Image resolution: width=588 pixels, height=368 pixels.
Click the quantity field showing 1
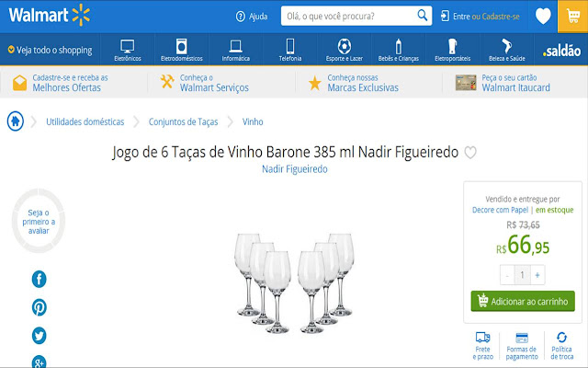click(x=522, y=275)
